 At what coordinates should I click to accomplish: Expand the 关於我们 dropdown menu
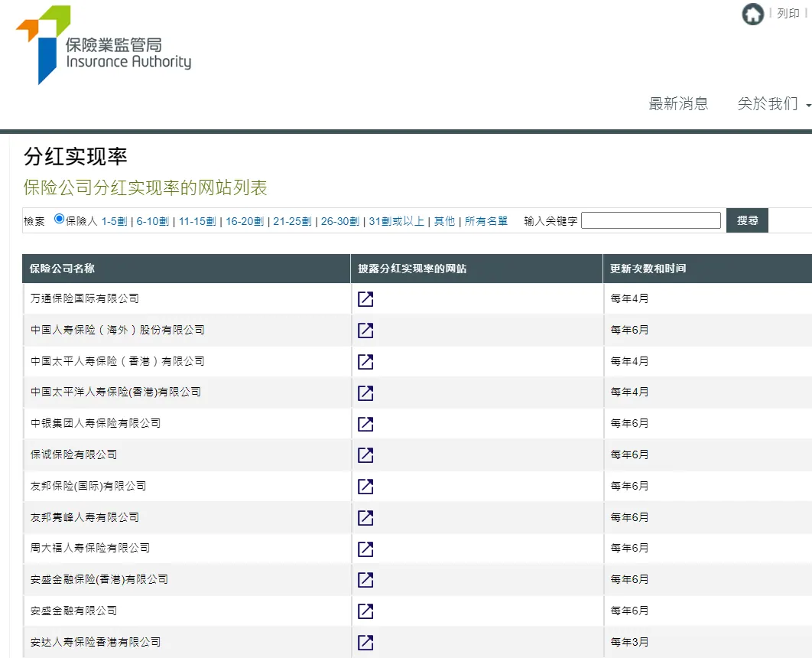(773, 103)
